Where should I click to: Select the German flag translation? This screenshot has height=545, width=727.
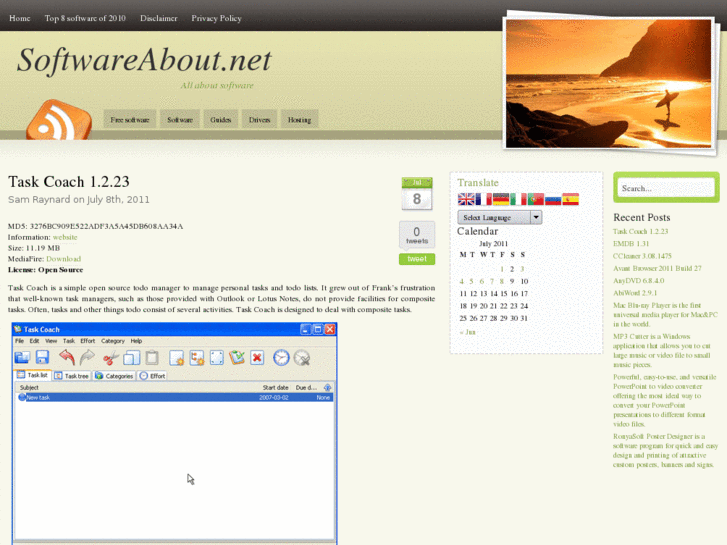pyautogui.click(x=501, y=199)
